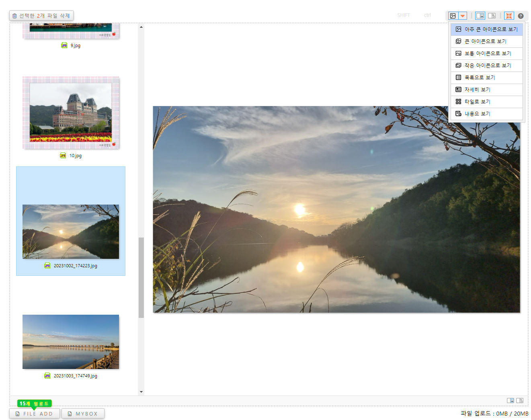This screenshot has width=531, height=420.
Task: Click the ctrl key hint label
Action: pyautogui.click(x=427, y=15)
